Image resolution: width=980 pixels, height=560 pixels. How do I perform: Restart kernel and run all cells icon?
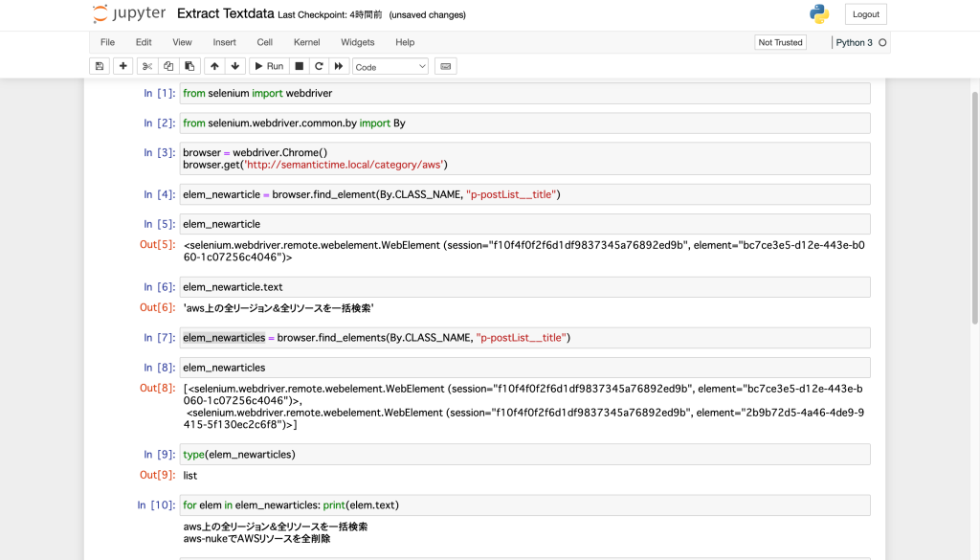pyautogui.click(x=338, y=66)
